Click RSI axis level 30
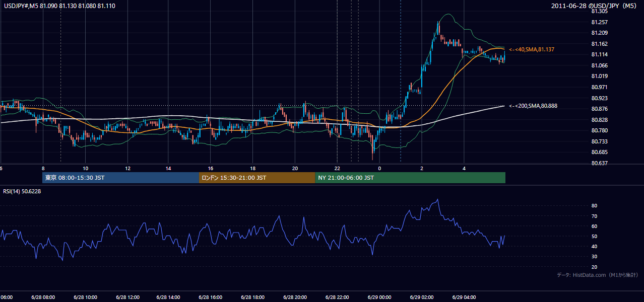 [595, 257]
